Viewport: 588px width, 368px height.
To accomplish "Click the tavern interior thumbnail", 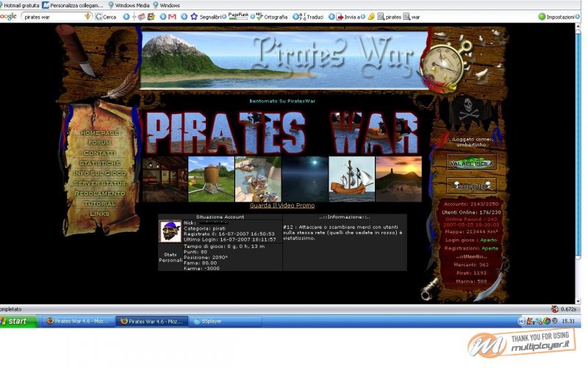I will point(165,179).
